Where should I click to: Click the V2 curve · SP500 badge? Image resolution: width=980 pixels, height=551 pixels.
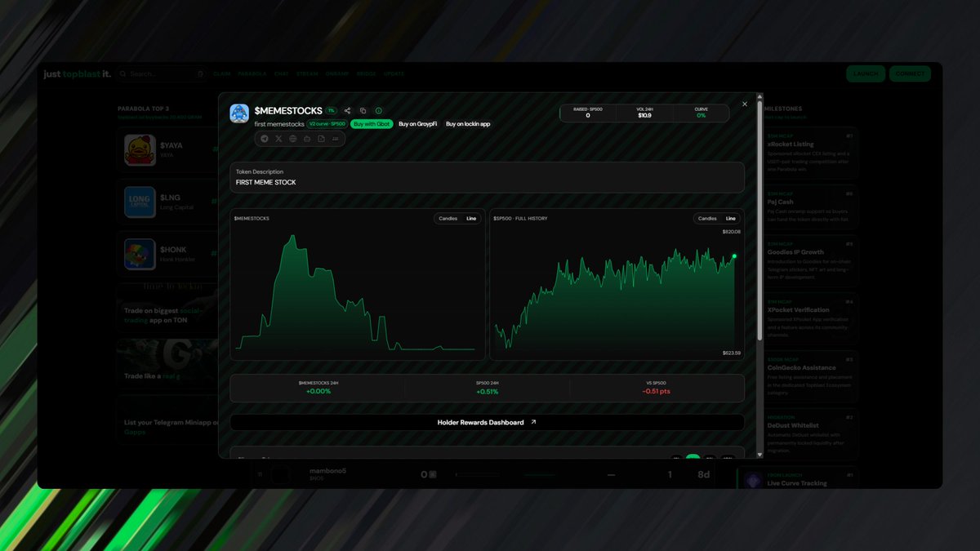point(327,124)
